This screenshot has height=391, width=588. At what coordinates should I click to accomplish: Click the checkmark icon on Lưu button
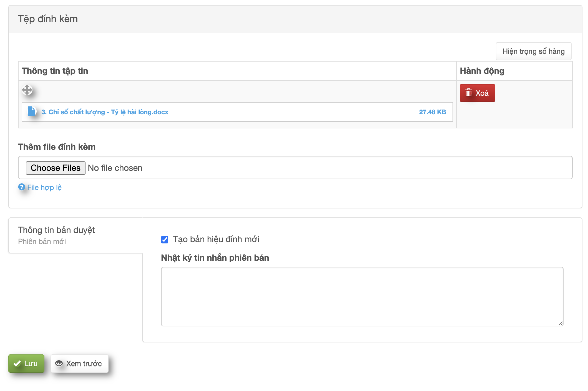(x=17, y=363)
